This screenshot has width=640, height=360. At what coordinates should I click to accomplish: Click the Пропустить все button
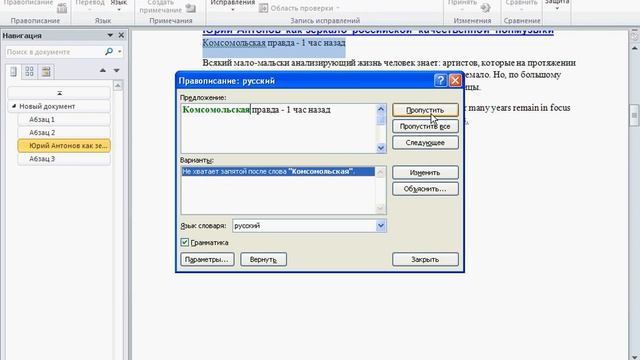(x=425, y=127)
